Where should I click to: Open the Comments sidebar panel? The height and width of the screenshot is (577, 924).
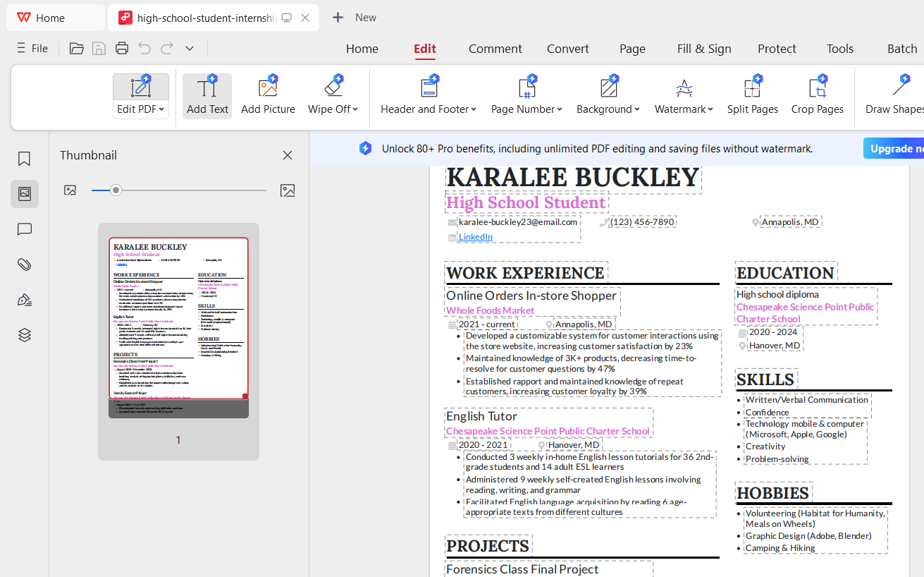point(24,229)
